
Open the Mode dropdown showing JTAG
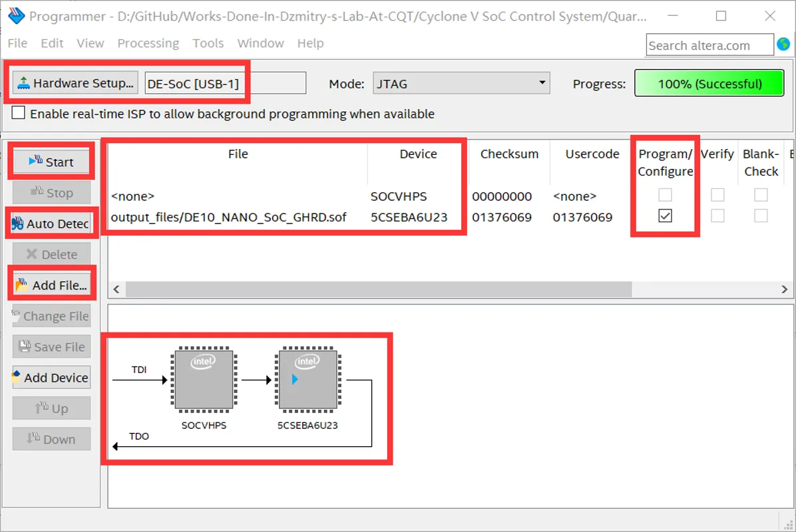pos(461,84)
